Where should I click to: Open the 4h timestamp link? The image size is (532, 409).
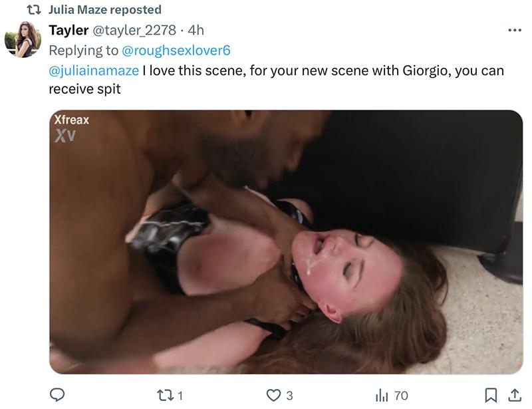[196, 30]
